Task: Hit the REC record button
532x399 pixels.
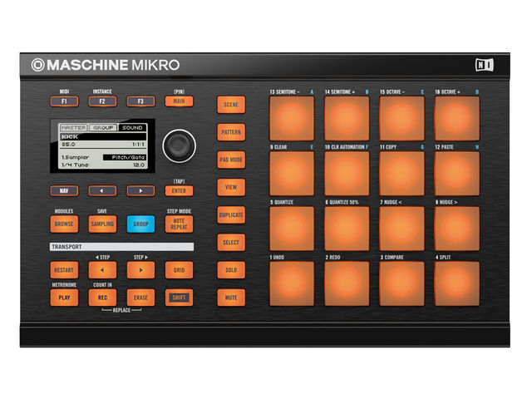Action: 102,298
